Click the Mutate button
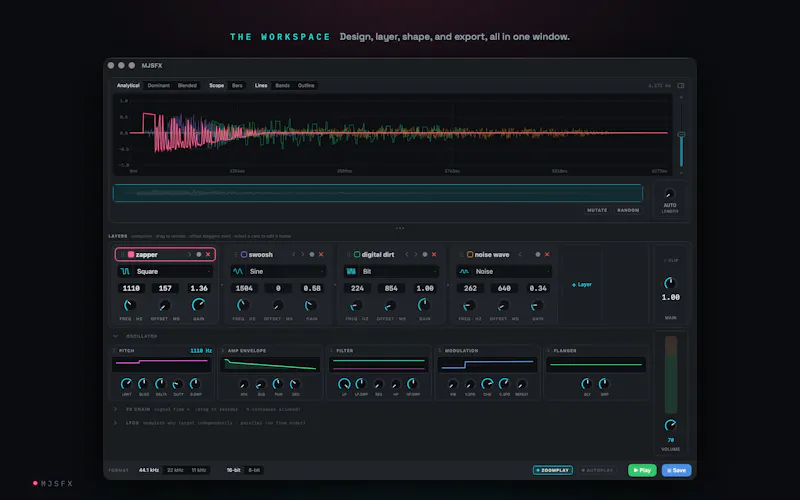The height and width of the screenshot is (500, 800). tap(597, 210)
